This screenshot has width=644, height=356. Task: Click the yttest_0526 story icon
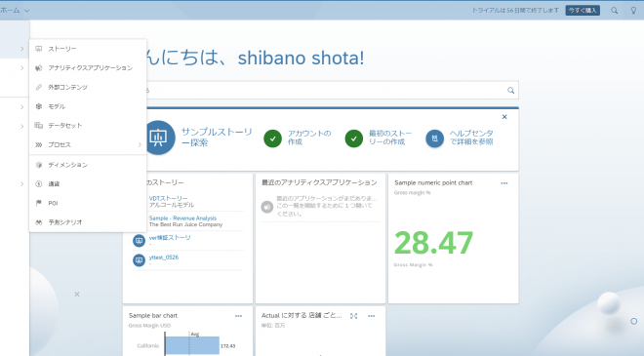[139, 259]
